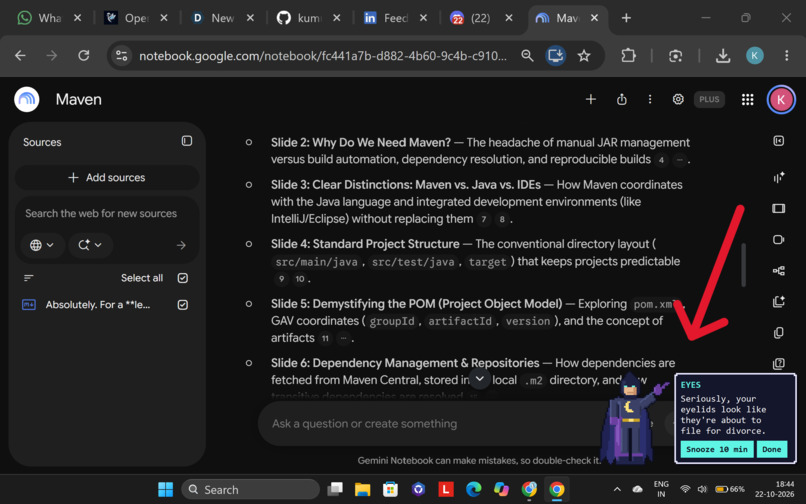Viewport: 806px width, 504px height.
Task: Click the Add sources button
Action: [x=107, y=177]
